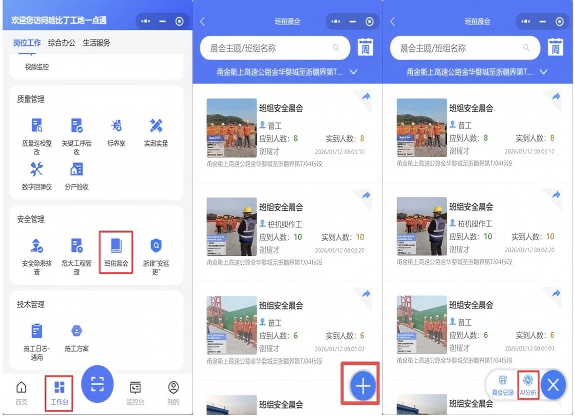
Task: Open calendar icon in the middle screen
Action: point(365,47)
